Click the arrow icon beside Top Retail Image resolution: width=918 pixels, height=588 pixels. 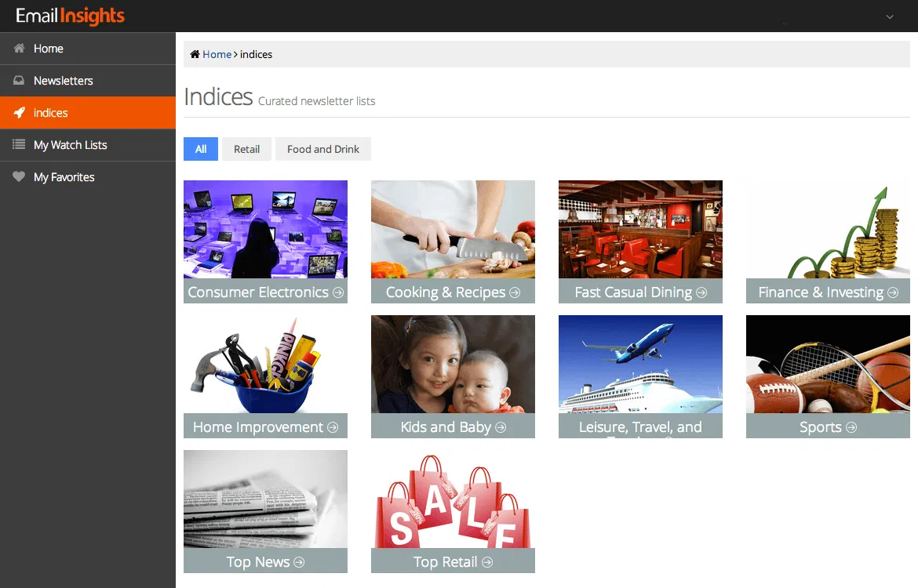[487, 562]
